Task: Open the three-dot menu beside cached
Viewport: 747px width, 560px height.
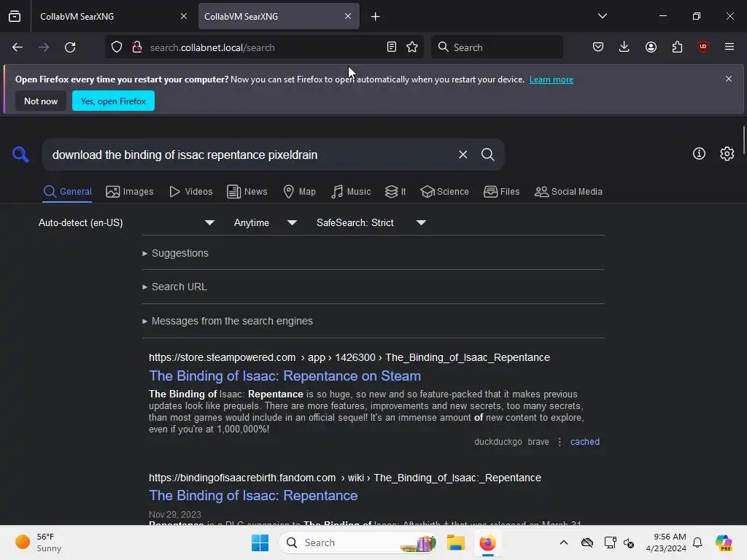Action: coord(560,442)
